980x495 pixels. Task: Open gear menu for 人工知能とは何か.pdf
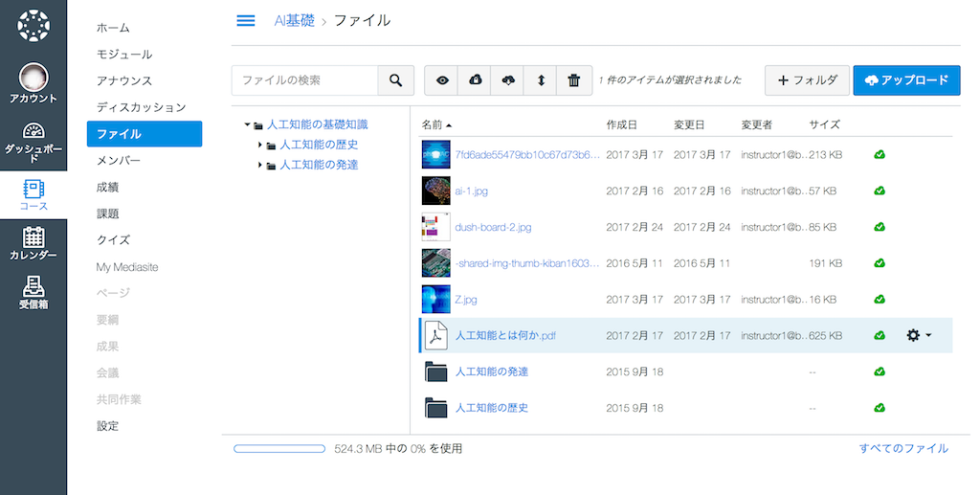tap(918, 336)
